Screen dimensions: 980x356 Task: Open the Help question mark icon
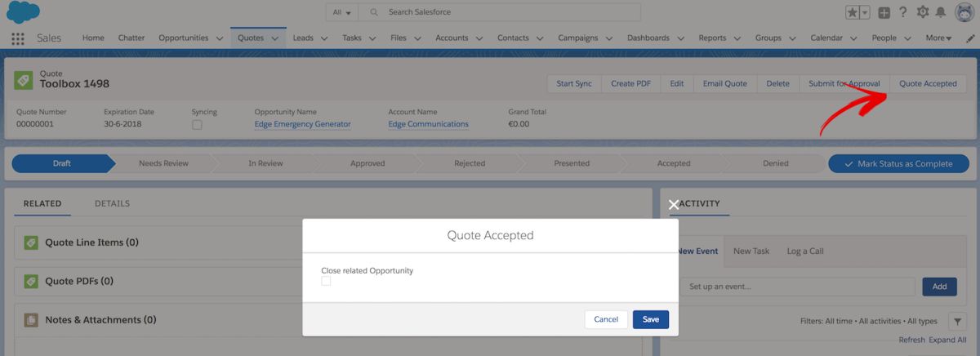tap(903, 12)
